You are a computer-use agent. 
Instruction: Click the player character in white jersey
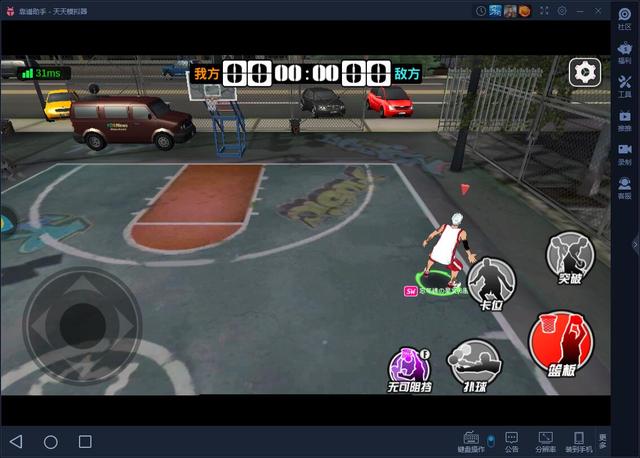click(x=448, y=250)
